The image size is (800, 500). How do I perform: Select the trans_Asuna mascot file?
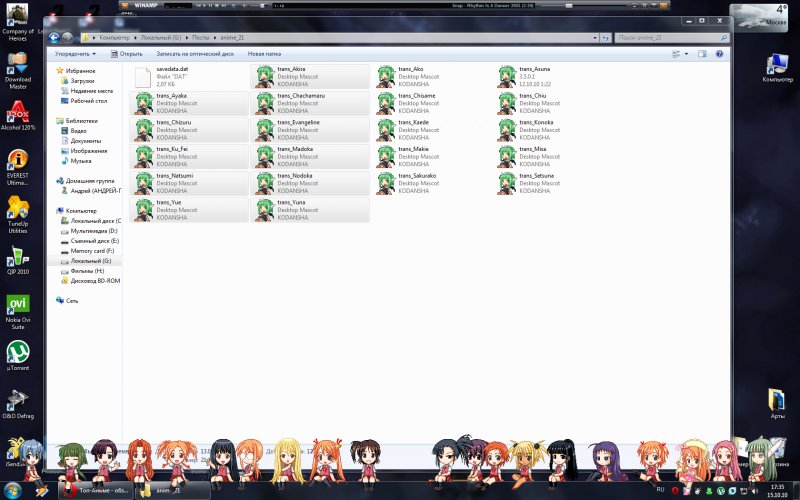coord(552,77)
